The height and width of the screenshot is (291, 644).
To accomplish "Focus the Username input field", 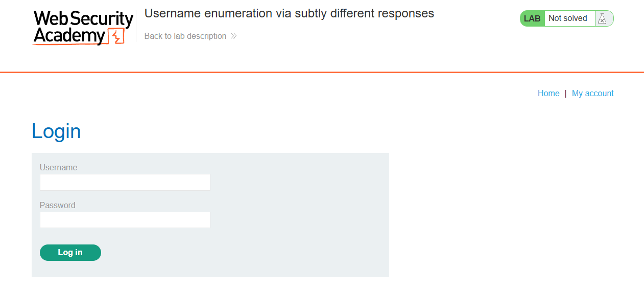I will pos(125,182).
